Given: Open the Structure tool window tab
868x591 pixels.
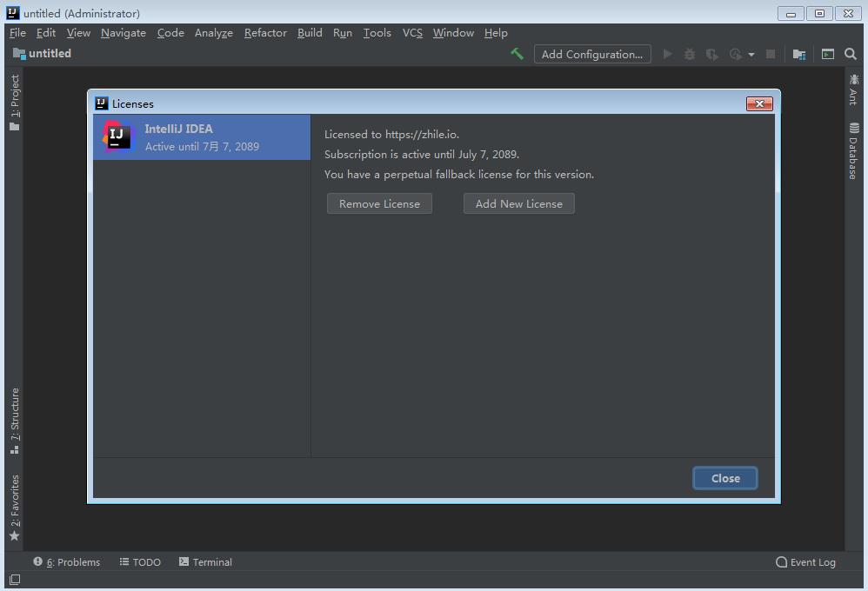Looking at the screenshot, I should pos(15,421).
